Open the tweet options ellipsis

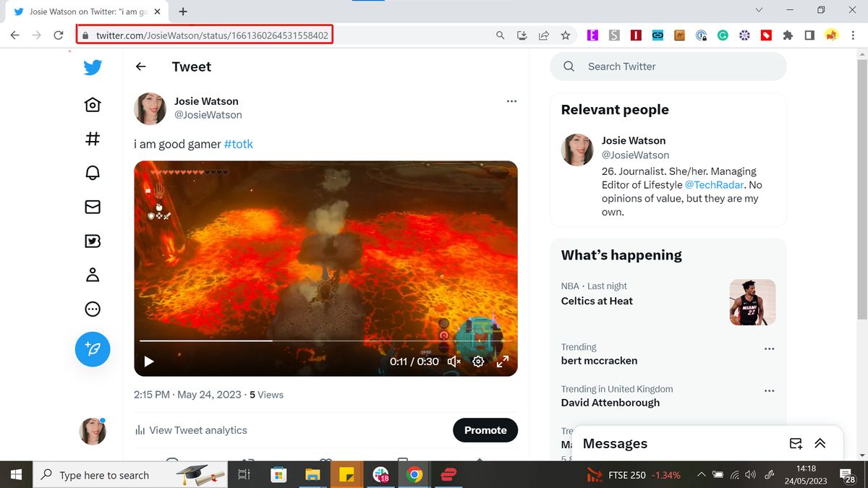[x=511, y=100]
